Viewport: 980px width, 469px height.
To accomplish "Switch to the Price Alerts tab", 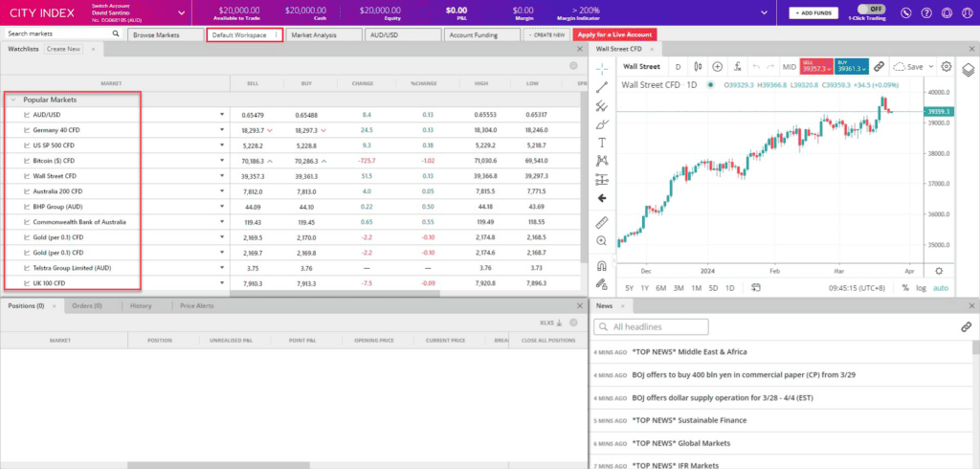I will click(x=197, y=305).
